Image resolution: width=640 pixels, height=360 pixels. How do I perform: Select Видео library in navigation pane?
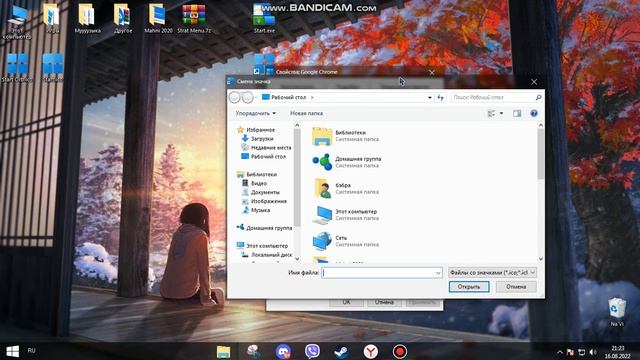[x=254, y=183]
